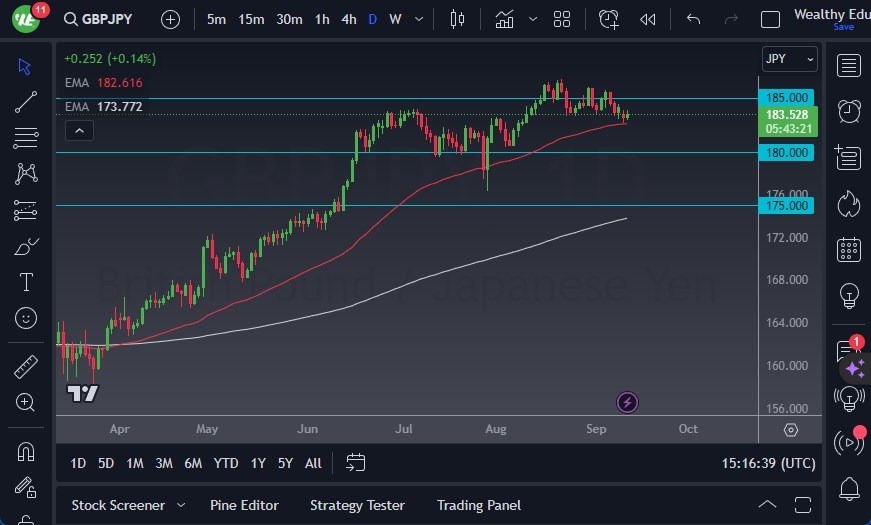Collapse the indicator legend chevron
Screen dimensions: 871x525
click(x=78, y=130)
